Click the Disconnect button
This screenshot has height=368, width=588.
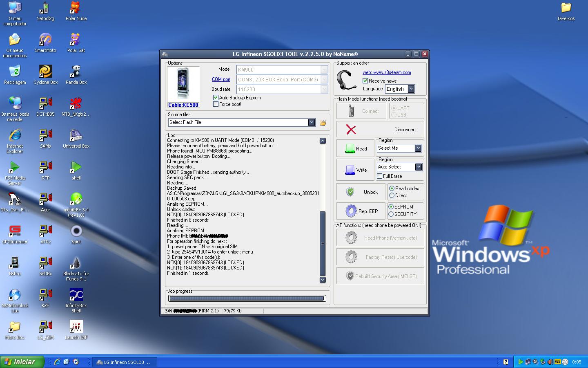click(380, 129)
